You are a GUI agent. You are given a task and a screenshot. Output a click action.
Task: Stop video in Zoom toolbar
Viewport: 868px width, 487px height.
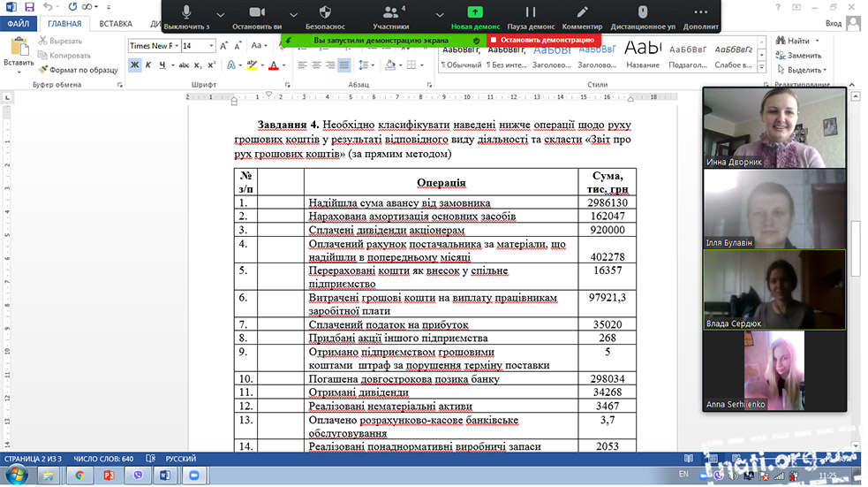point(257,17)
